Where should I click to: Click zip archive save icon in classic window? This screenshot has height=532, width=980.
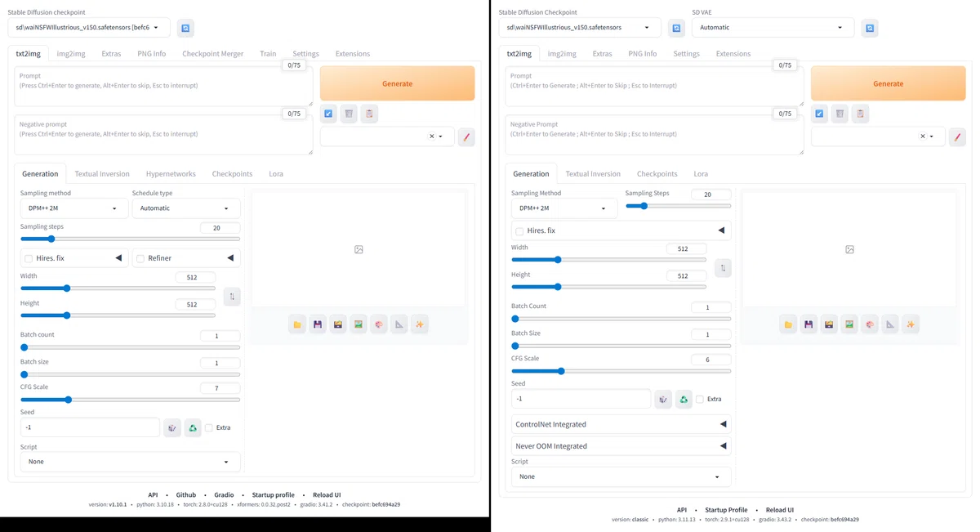click(829, 324)
